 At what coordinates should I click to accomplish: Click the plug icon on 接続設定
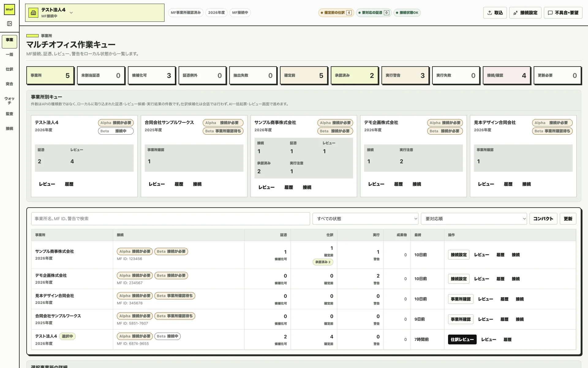516,13
